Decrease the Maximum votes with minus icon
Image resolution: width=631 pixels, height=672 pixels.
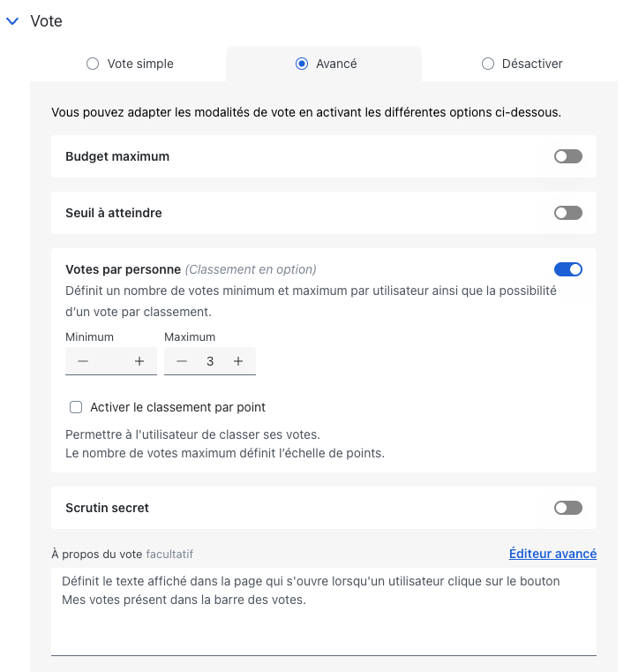click(182, 361)
